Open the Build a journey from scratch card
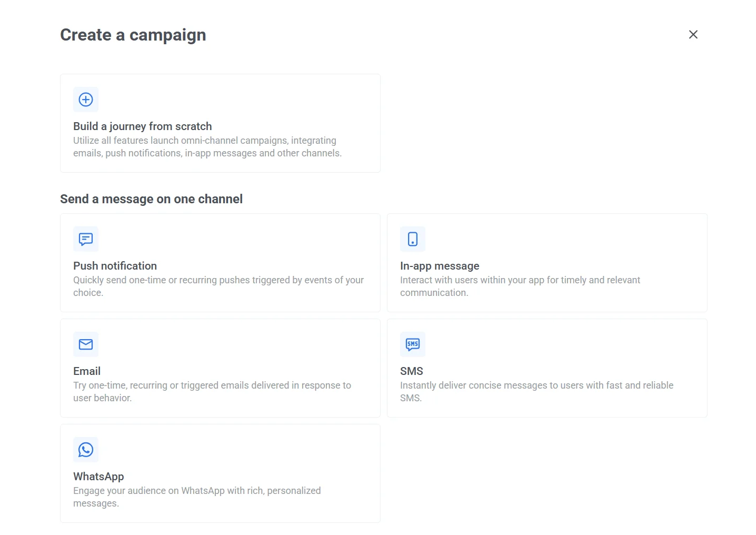The width and height of the screenshot is (756, 535). pyautogui.click(x=220, y=123)
